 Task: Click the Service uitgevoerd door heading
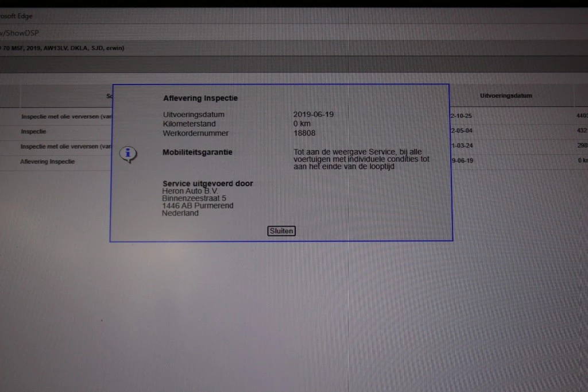pyautogui.click(x=207, y=184)
